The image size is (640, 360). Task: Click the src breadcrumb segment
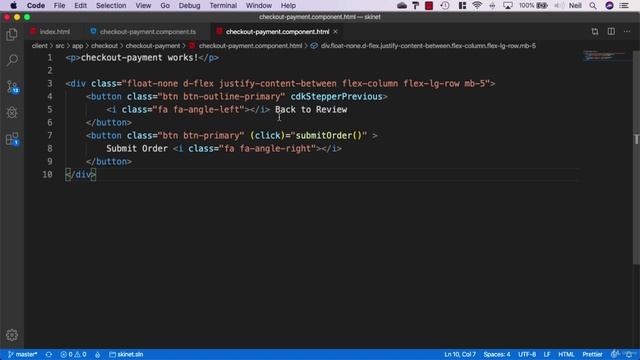(x=60, y=46)
